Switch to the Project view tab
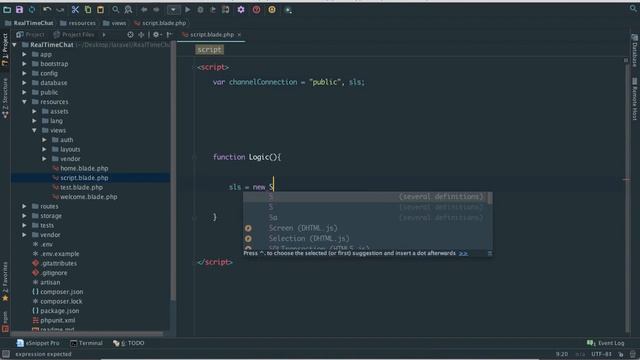640x360 pixels. pos(30,35)
